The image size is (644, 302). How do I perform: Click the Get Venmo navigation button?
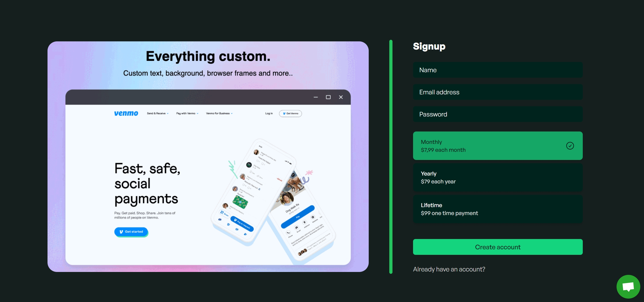(290, 113)
